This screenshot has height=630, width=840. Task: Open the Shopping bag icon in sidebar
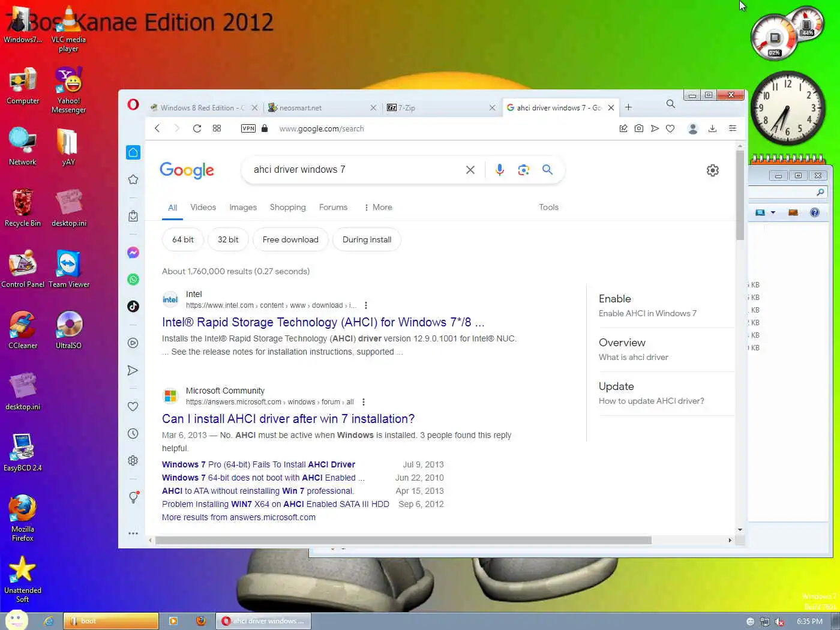tap(133, 216)
